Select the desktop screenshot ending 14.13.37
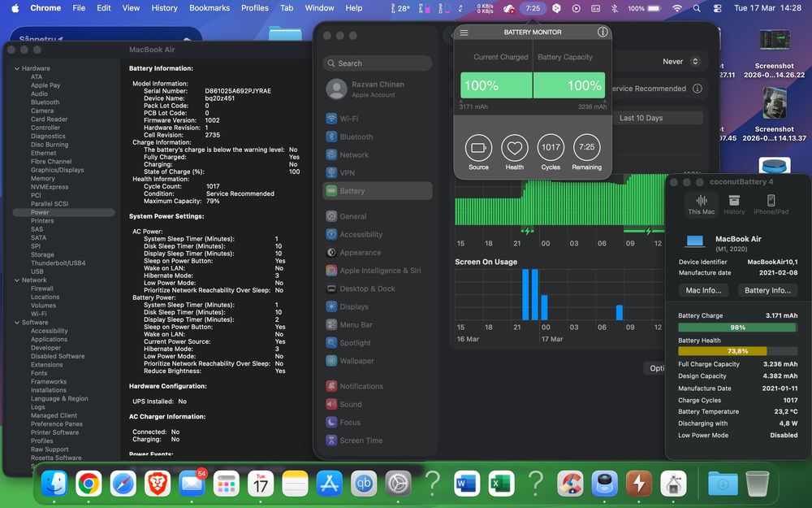The height and width of the screenshot is (508, 812). point(774,115)
